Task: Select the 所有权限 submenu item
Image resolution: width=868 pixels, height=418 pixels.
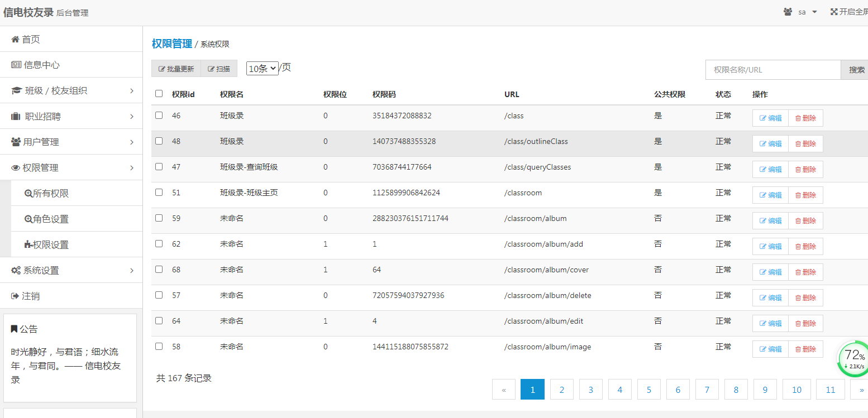Action: [77, 193]
